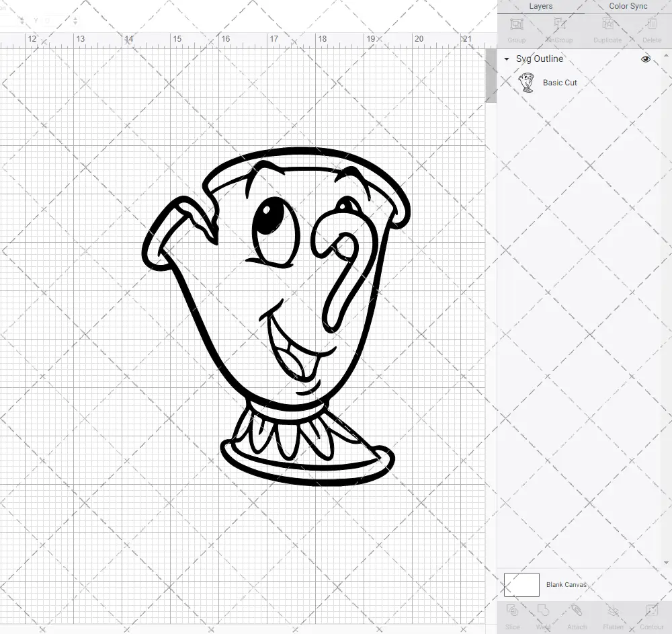Click the Blank Canvas color swatch
Viewport: 672px width, 634px height.
[x=521, y=584]
